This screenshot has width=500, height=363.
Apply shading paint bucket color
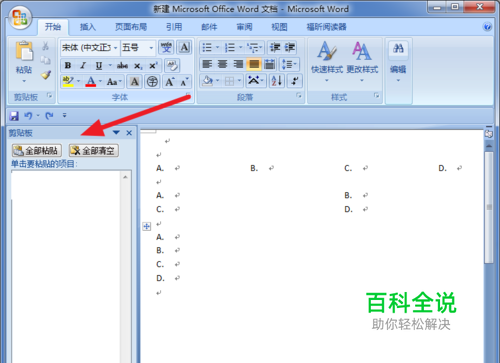pos(207,81)
